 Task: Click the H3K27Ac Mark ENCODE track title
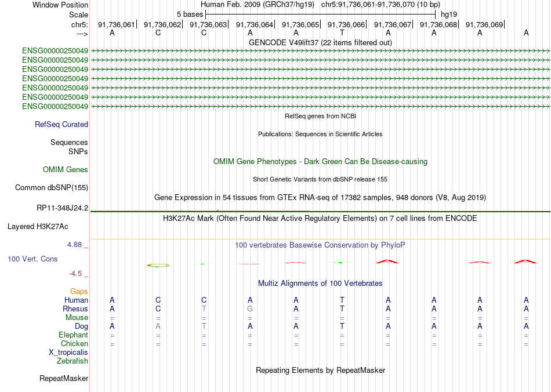click(320, 219)
